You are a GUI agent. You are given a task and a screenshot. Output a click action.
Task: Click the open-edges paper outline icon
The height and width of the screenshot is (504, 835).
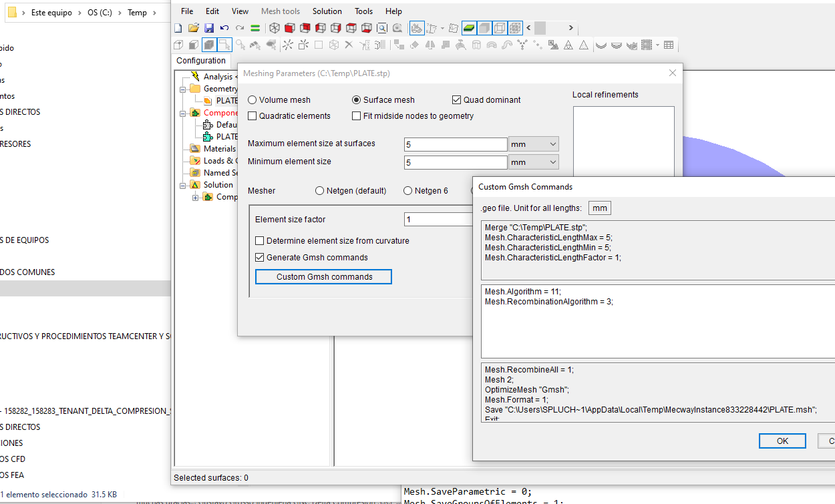[454, 28]
